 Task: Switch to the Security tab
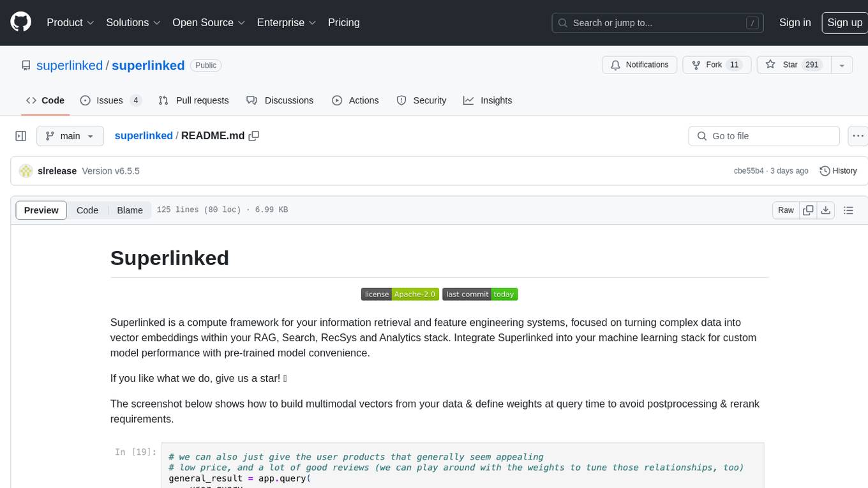(421, 100)
